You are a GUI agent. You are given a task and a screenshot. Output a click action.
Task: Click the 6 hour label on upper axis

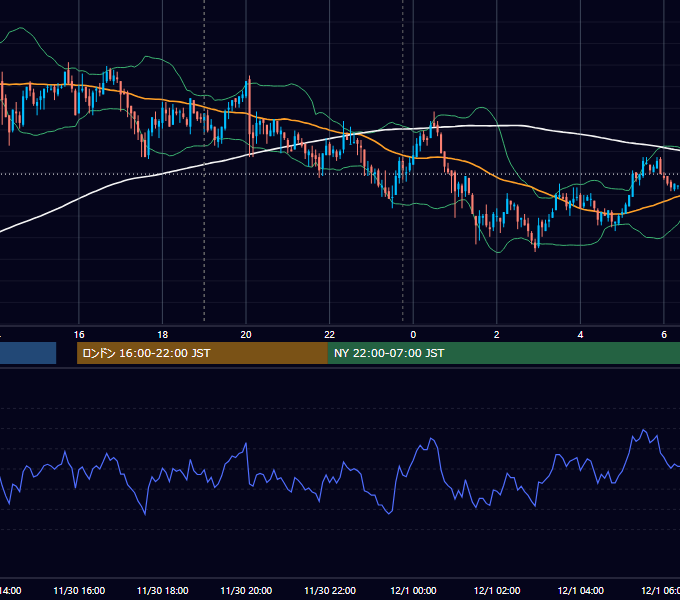664,335
